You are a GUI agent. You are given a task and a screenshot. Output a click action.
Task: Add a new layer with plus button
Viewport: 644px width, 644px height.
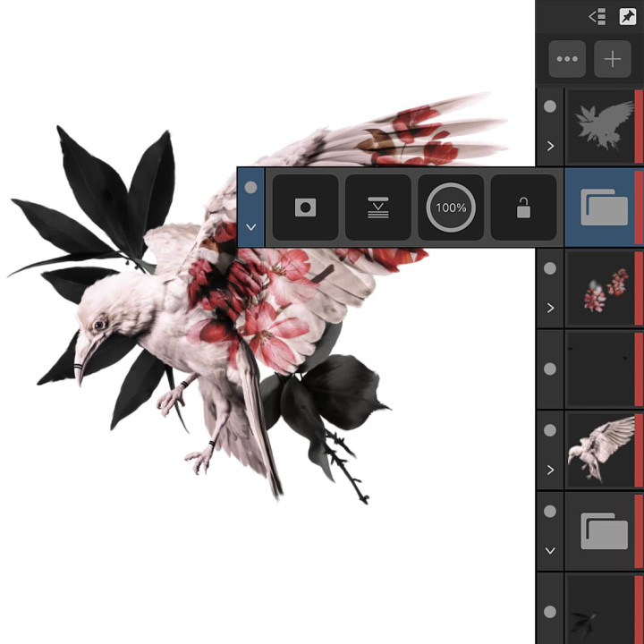[x=613, y=59]
